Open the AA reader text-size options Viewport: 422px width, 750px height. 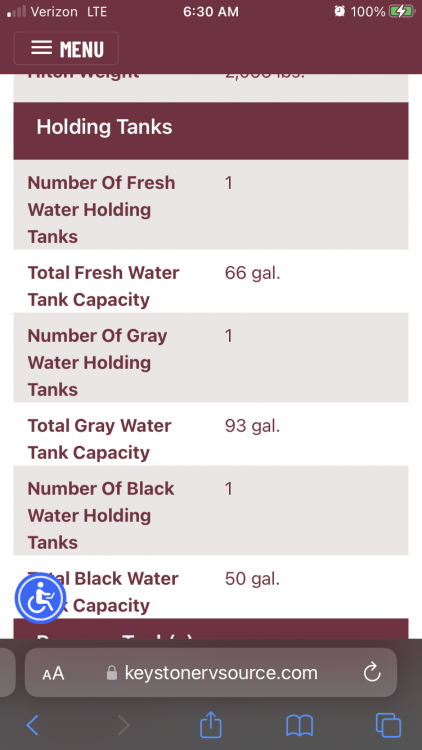53,673
